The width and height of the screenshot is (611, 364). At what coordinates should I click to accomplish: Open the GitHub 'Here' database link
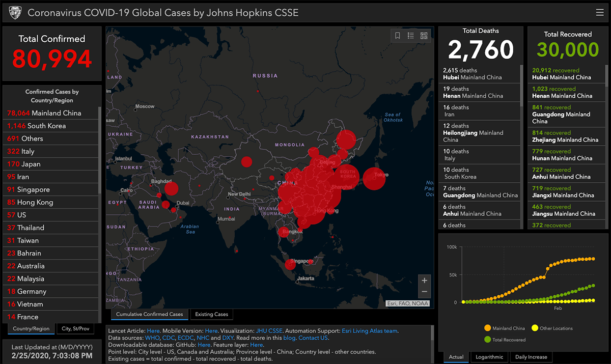tap(204, 345)
